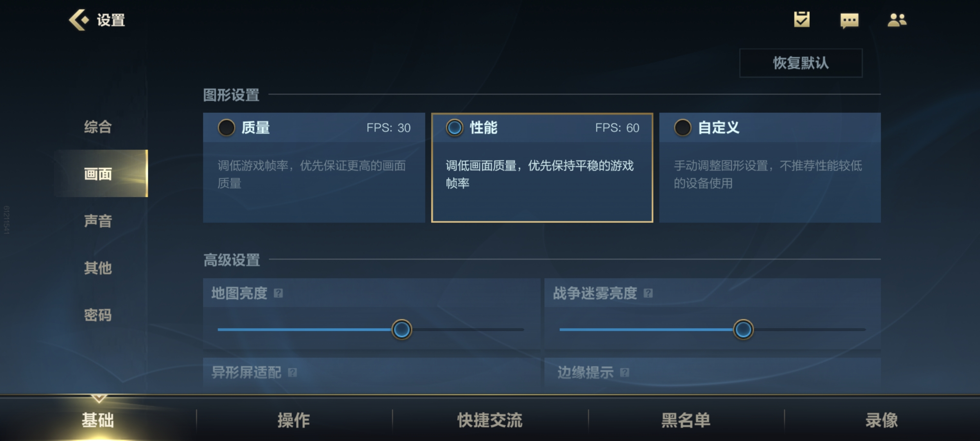980x441 pixels.
Task: Open the task checklist icon
Action: point(802,20)
